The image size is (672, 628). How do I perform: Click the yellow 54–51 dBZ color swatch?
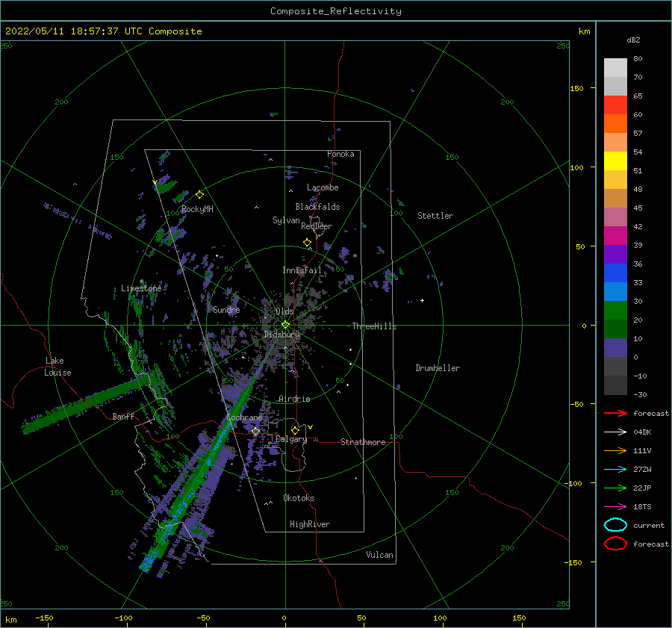point(615,161)
